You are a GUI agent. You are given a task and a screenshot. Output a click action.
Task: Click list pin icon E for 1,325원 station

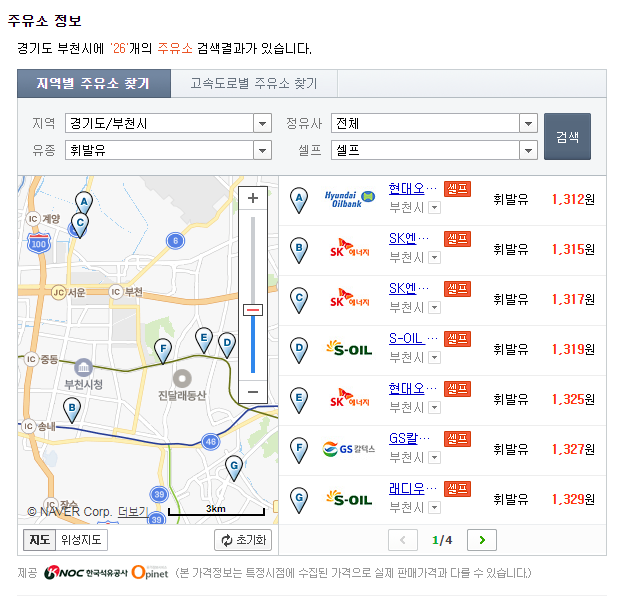(299, 400)
